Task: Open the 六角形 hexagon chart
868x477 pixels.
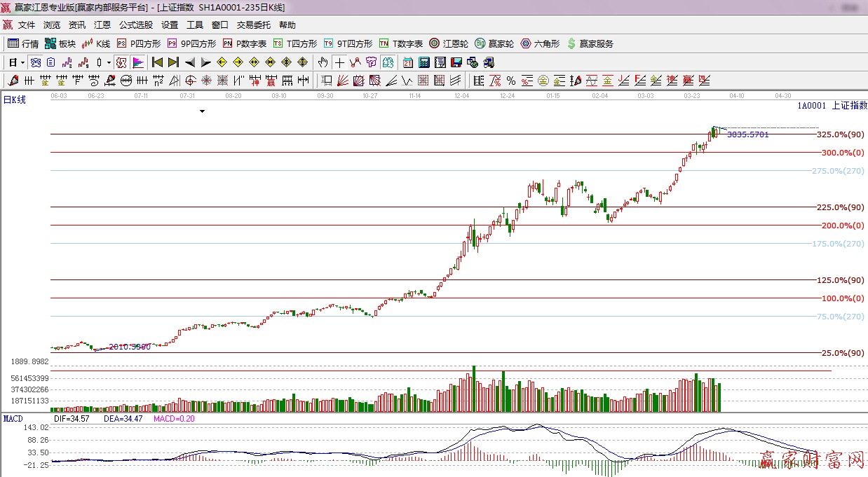Action: point(540,43)
